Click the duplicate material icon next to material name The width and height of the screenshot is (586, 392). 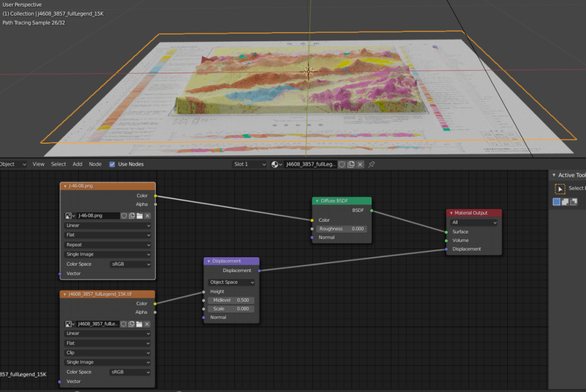351,164
